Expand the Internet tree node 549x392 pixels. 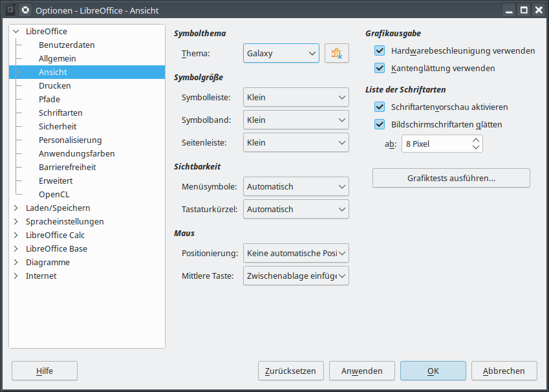coord(16,276)
